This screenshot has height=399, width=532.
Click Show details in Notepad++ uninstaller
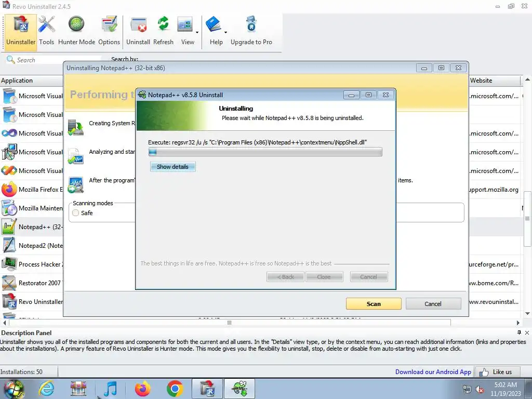pyautogui.click(x=172, y=167)
